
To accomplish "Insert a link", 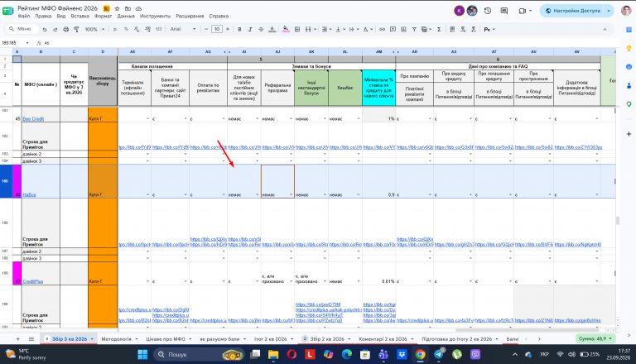I will [382, 29].
